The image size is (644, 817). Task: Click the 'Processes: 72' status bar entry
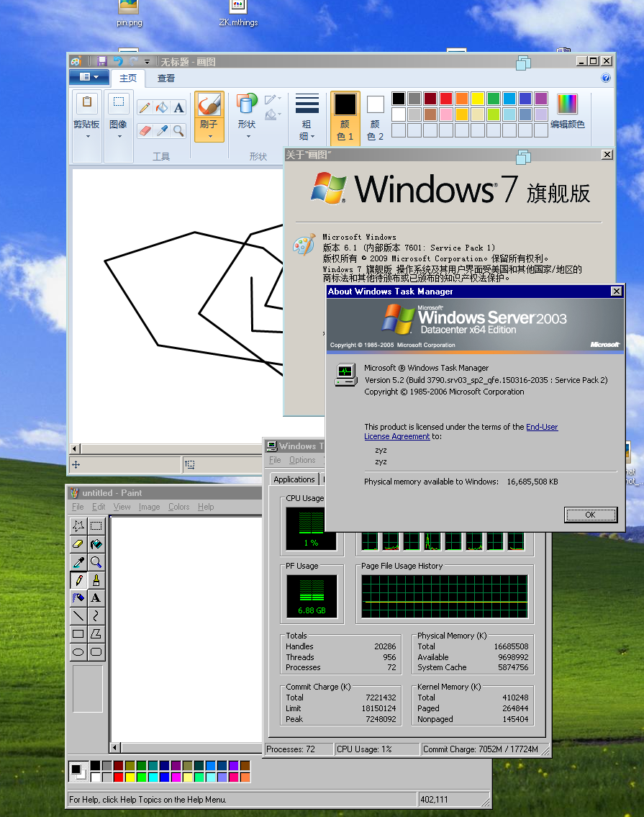coord(299,749)
